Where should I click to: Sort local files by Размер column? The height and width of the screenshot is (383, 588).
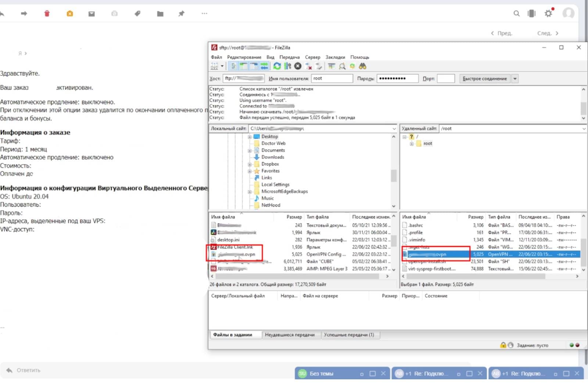tap(294, 217)
